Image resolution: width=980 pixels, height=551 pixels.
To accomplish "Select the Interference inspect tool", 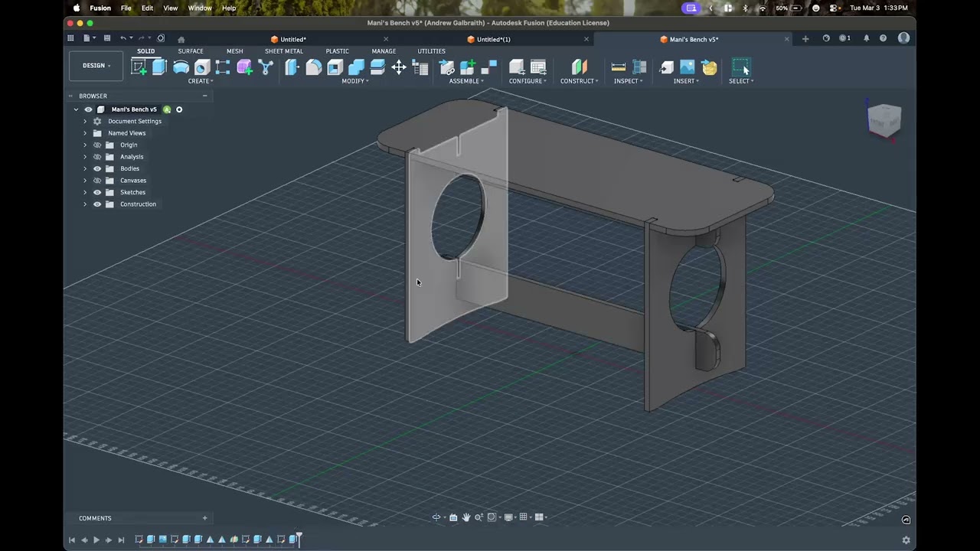I will pos(640,67).
